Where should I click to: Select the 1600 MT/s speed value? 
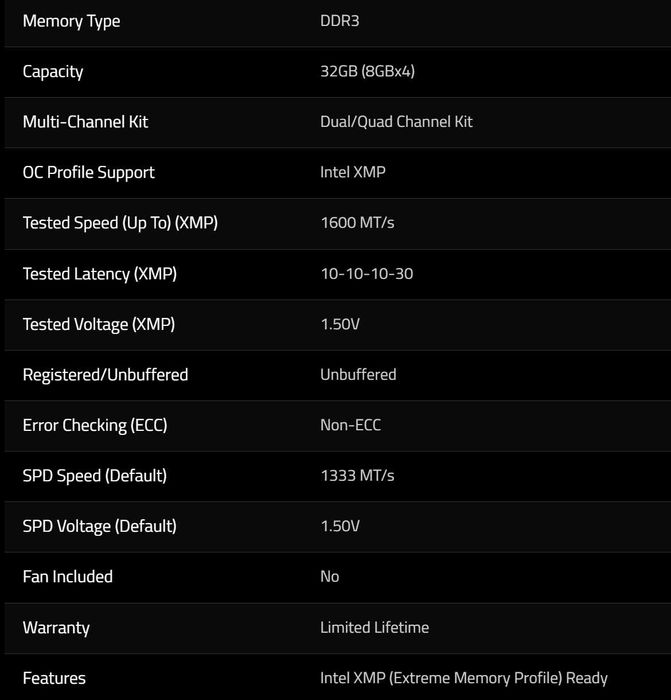(x=357, y=223)
